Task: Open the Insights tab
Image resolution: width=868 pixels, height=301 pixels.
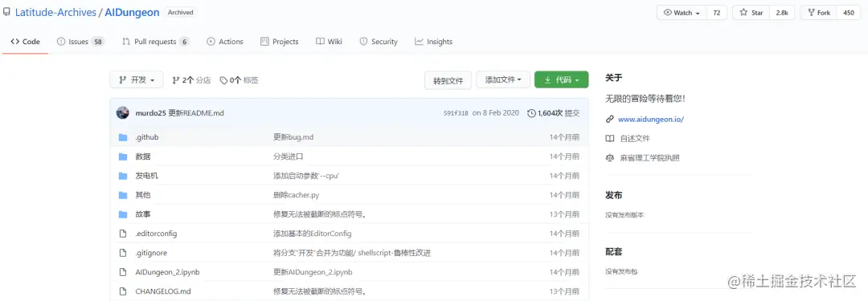Action: (433, 42)
